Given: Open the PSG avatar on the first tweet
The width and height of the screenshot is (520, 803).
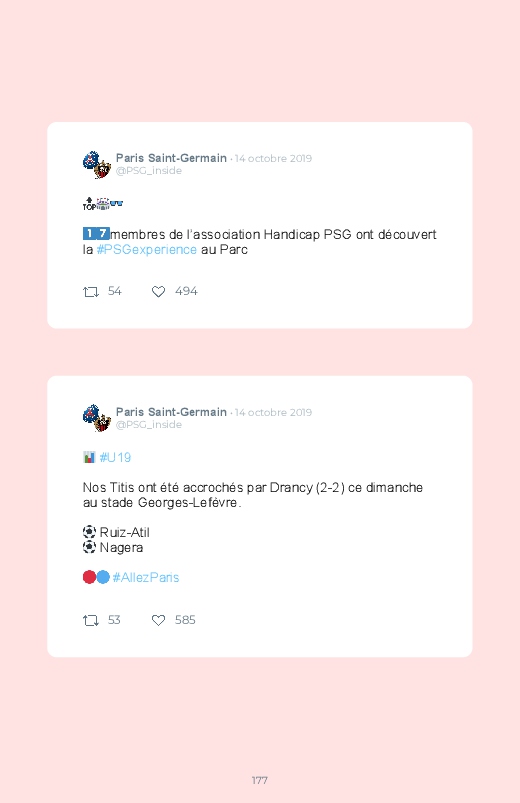Looking at the screenshot, I should 97,164.
